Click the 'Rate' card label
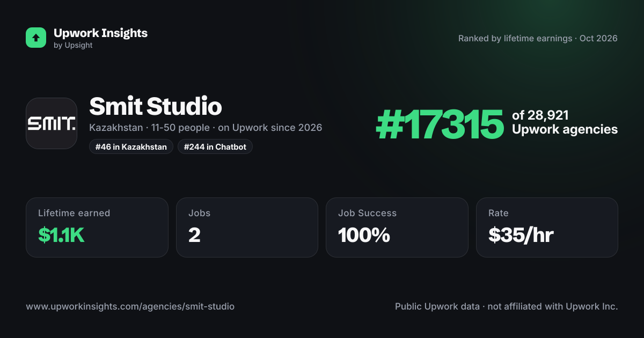Image resolution: width=644 pixels, height=338 pixels. pos(498,213)
